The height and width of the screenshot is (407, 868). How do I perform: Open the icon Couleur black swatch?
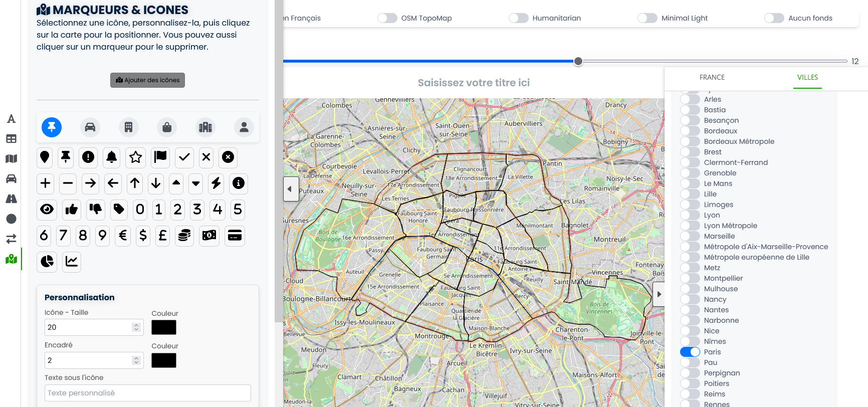[x=164, y=327]
